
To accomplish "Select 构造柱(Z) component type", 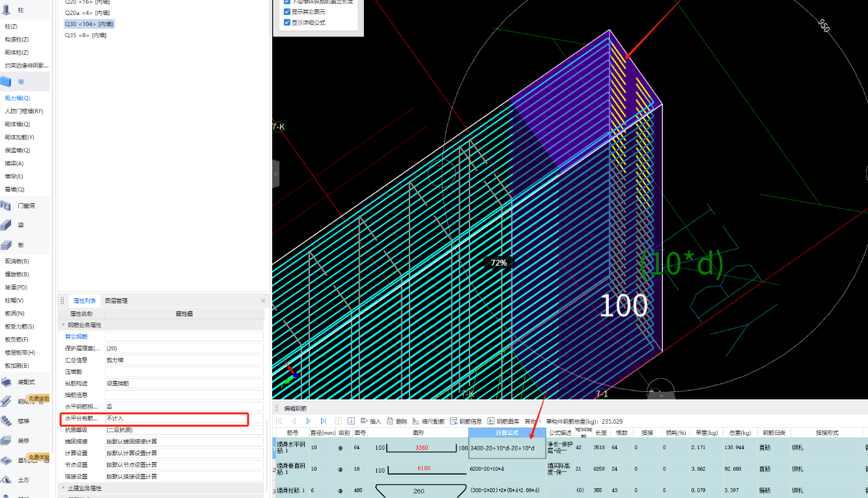I will [x=17, y=39].
